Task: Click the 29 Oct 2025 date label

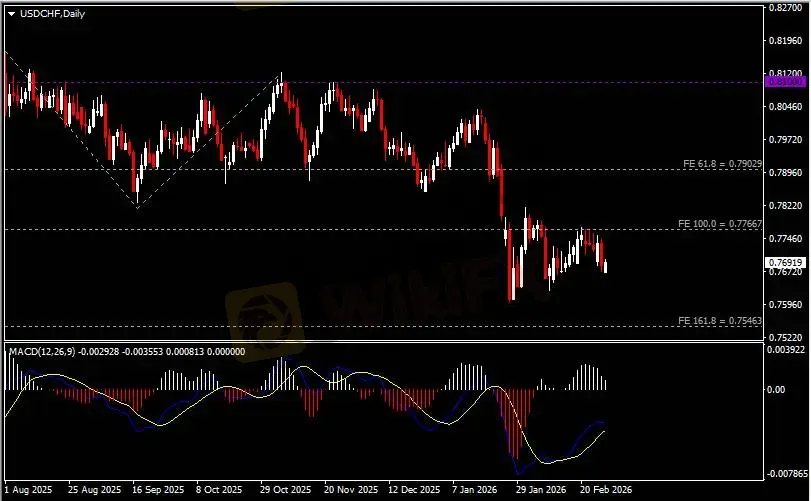Action: tap(286, 489)
